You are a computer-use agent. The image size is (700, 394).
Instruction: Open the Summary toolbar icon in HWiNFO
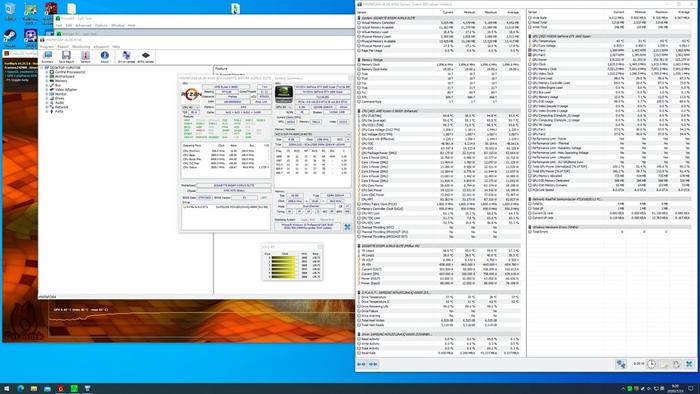(47, 57)
